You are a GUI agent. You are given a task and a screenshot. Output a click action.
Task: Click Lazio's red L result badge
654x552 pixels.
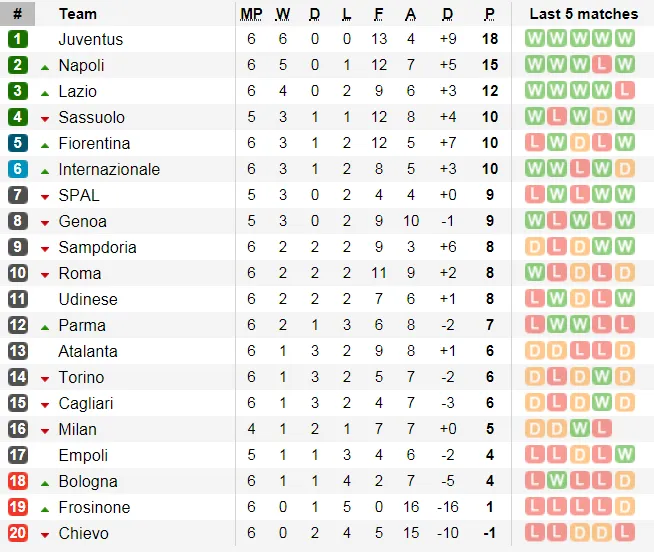(624, 91)
